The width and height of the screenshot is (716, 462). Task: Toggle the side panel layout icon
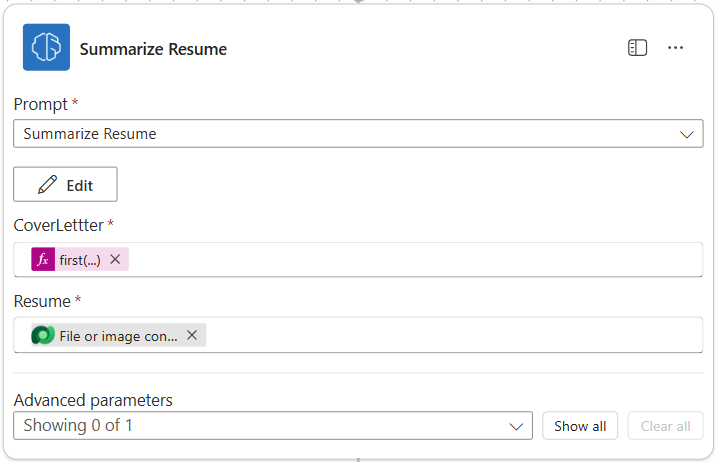[x=637, y=48]
